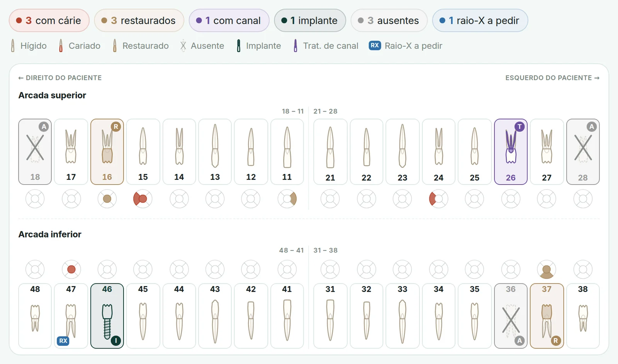
Task: Click the RX badge on tooth 47
Action: 63,341
